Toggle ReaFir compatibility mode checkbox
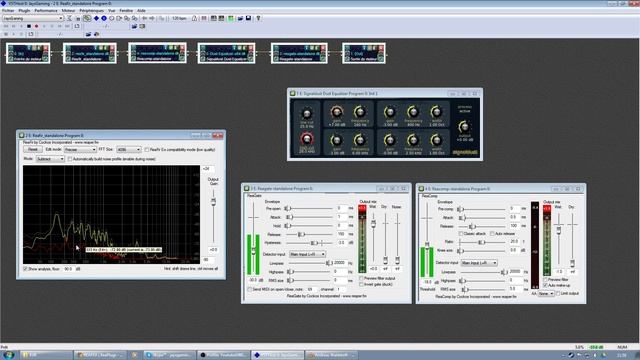This screenshot has height=360, width=640. pos(147,150)
